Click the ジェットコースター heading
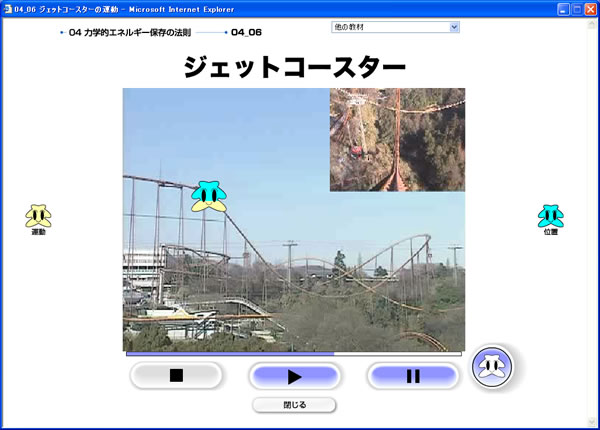This screenshot has height=430, width=600. pyautogui.click(x=294, y=67)
